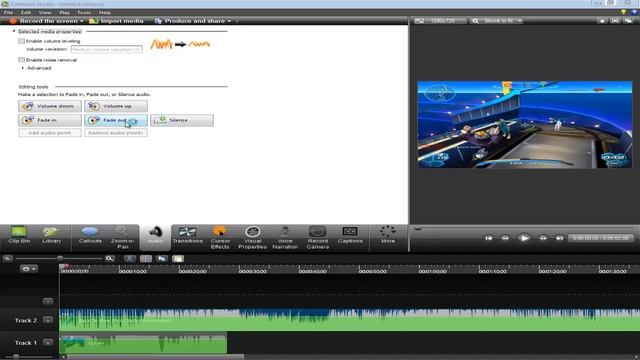Screen dimensions: 640x360
Task: Click the horizontal timeline scrollbar
Action: pyautogui.click(x=156, y=357)
